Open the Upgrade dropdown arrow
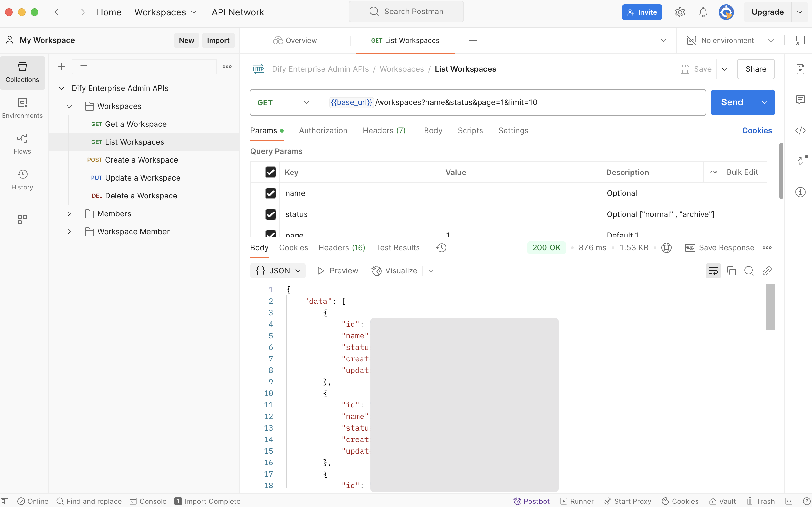The image size is (812, 507). tap(800, 12)
